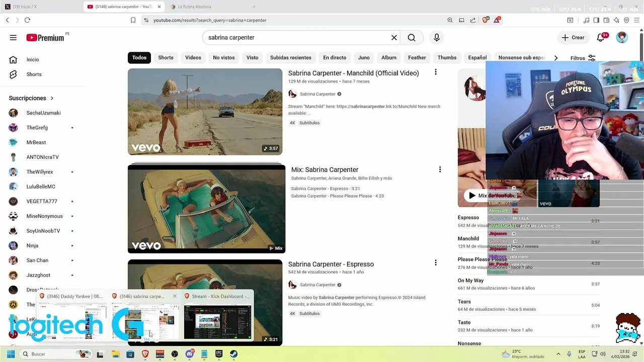Viewport: 644px width, 362px height.
Task: Open the zoom magnifier in the address bar
Action: pos(450,20)
